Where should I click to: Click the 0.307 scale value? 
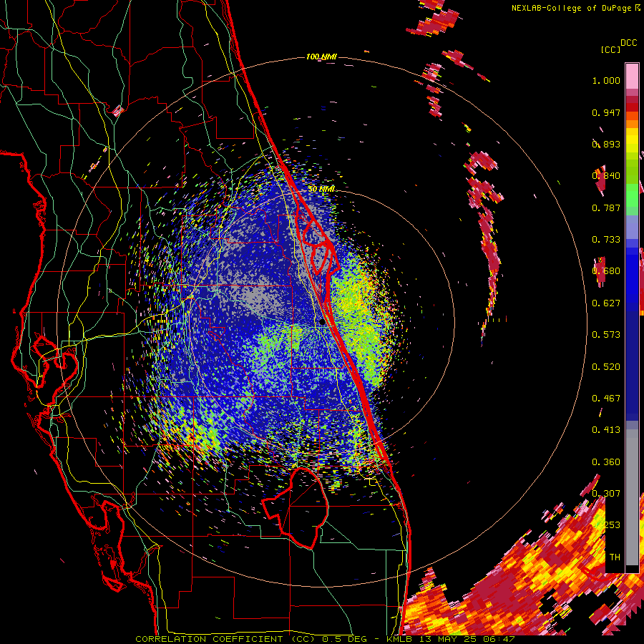pyautogui.click(x=606, y=494)
